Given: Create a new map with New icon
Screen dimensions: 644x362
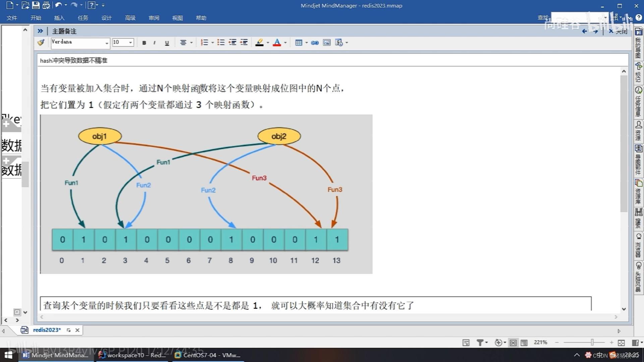Looking at the screenshot, I should click(x=10, y=5).
